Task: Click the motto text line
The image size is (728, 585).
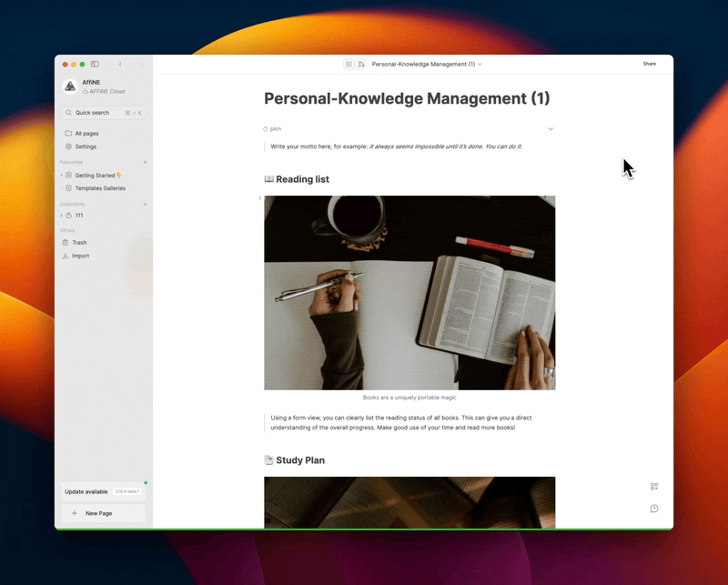Action: click(x=396, y=146)
